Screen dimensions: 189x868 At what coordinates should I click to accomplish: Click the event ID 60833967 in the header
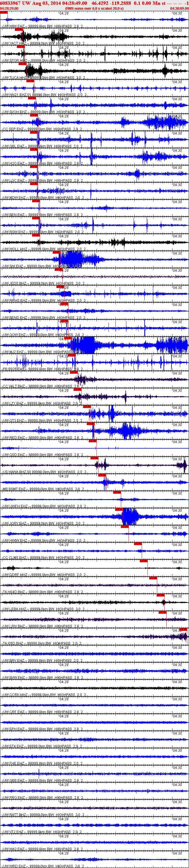[11, 3]
